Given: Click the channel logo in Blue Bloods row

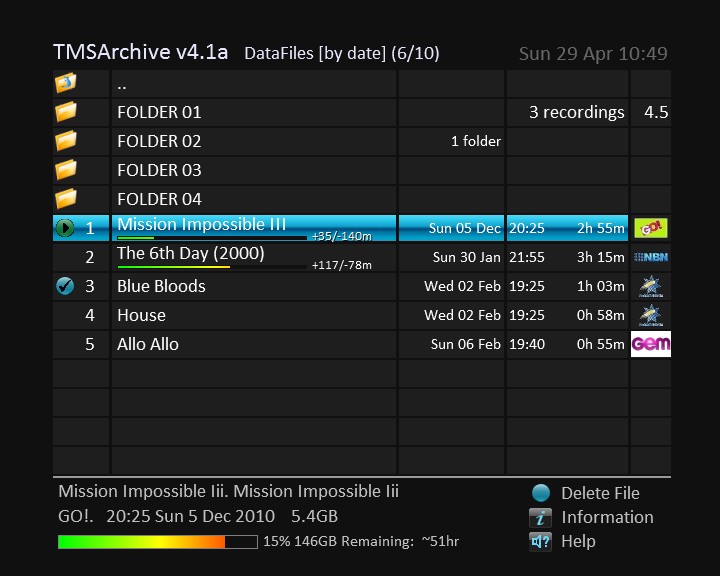Looking at the screenshot, I should pos(650,286).
